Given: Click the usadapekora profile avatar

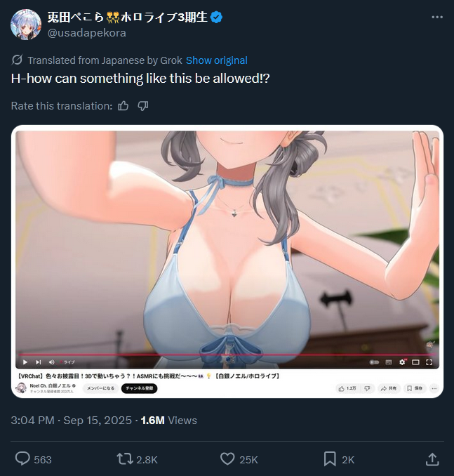Looking at the screenshot, I should [26, 25].
